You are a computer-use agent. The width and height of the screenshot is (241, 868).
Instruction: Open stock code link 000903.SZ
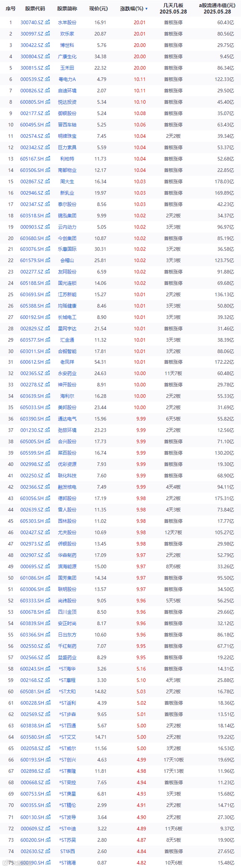click(32, 227)
